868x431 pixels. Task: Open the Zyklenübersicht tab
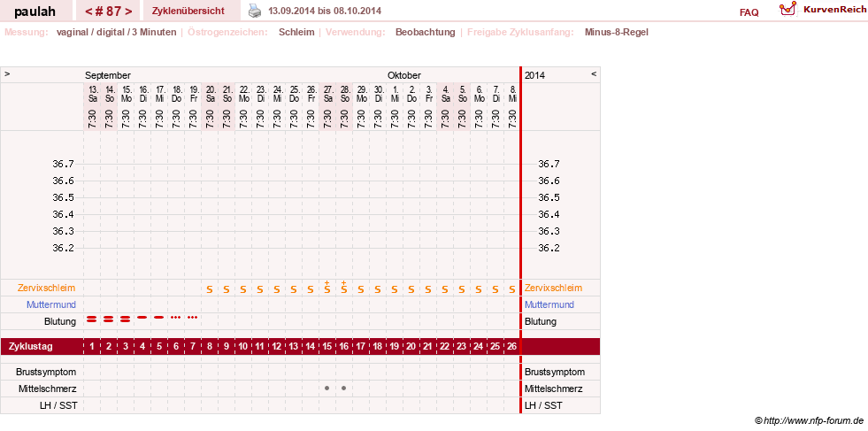pyautogui.click(x=188, y=11)
